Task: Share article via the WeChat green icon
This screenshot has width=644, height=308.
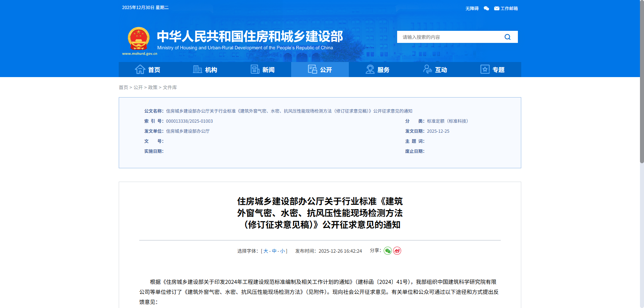Action: click(x=388, y=250)
